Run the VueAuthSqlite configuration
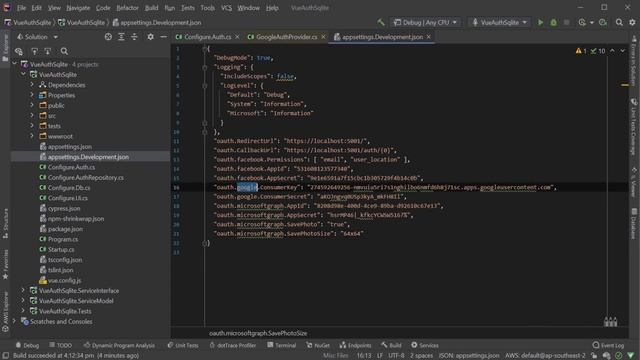Screen dimensions: 640x360 [x=540, y=22]
